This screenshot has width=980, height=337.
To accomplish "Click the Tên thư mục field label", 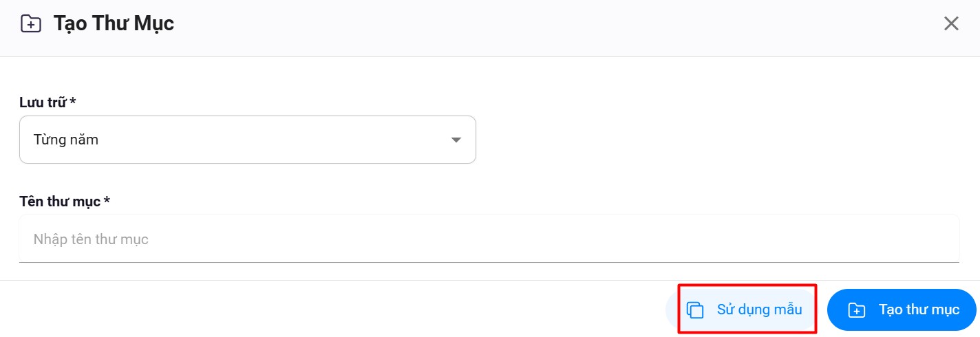I will [x=60, y=202].
